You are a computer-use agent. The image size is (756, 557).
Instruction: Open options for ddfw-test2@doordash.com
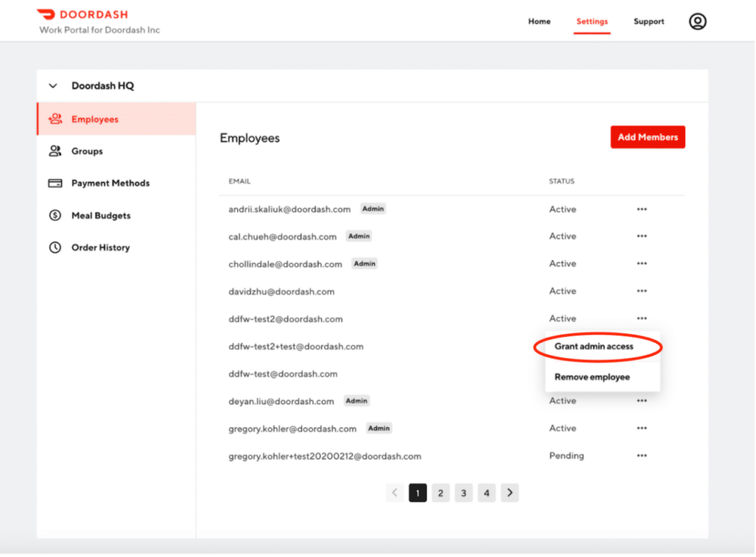point(642,318)
